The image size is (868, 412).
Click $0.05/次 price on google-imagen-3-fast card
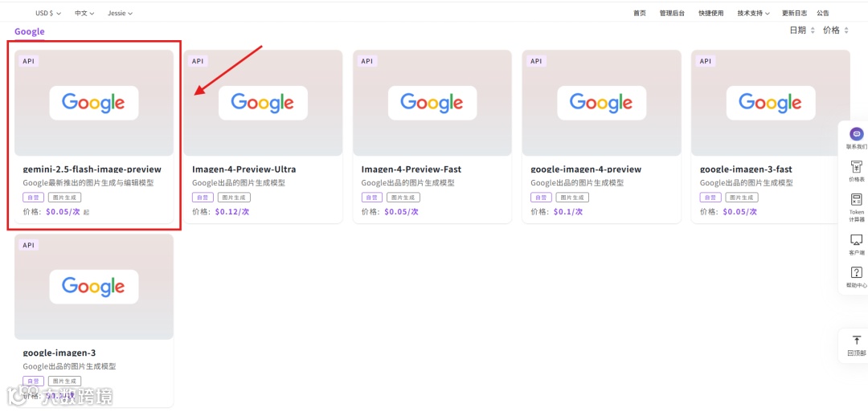click(739, 212)
